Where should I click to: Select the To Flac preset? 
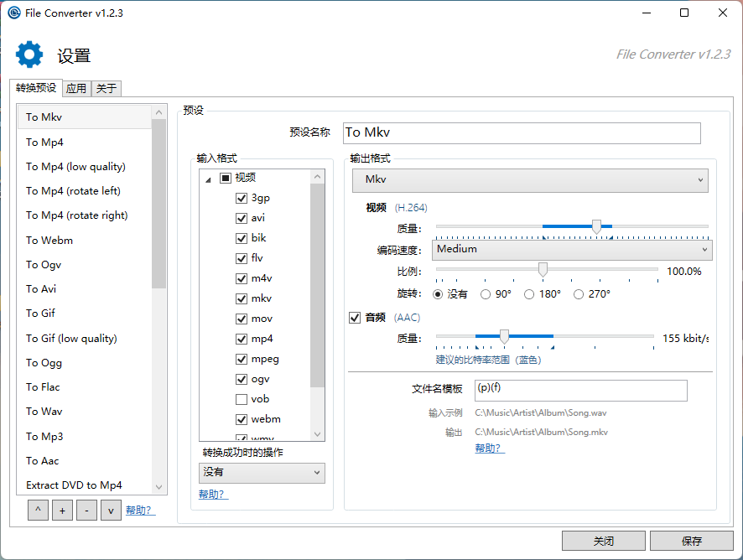(x=85, y=387)
